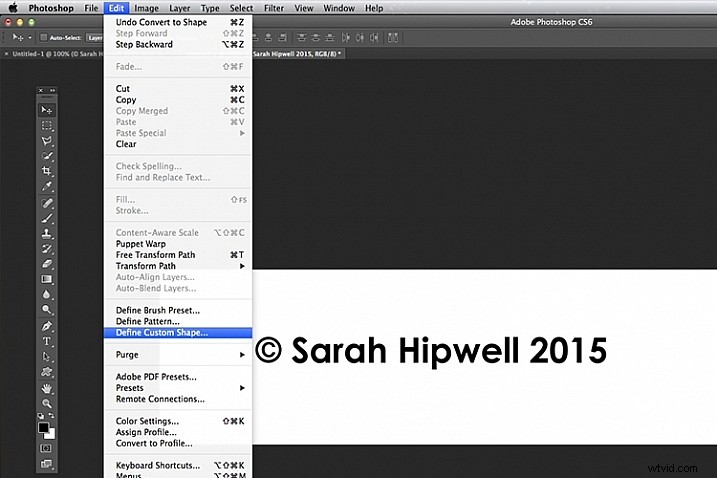The height and width of the screenshot is (478, 717).
Task: Select the Brush tool
Action: click(47, 218)
